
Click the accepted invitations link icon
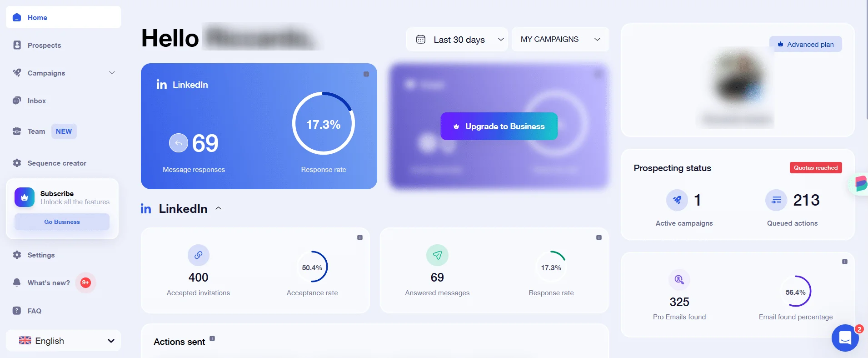pos(199,255)
